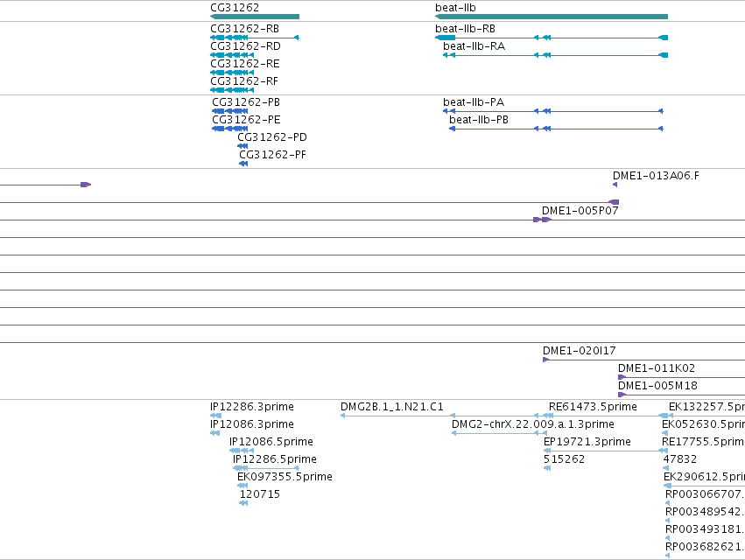Screen dimensions: 745x560
Task: Click the 120715 feature label
Action: pos(259,494)
